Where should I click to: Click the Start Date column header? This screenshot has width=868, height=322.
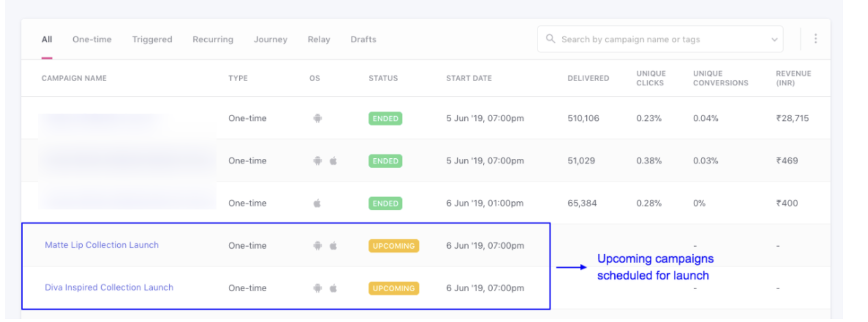469,78
